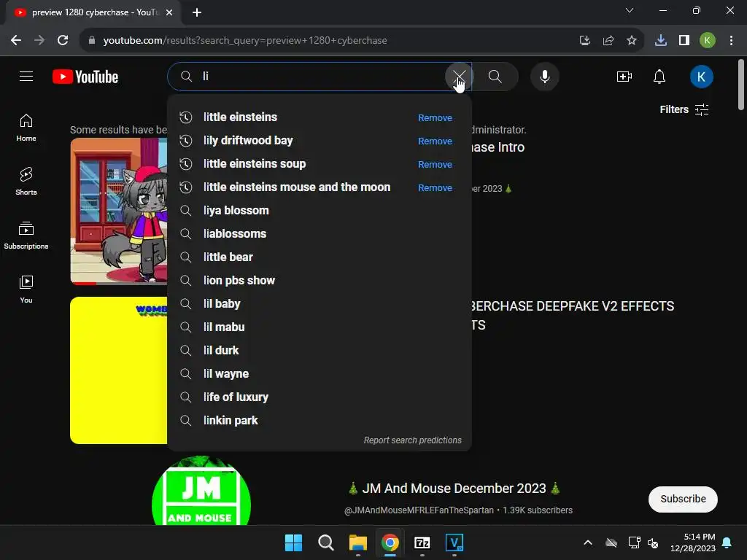Image resolution: width=747 pixels, height=560 pixels.
Task: Close the 'preview 1280 cyberchase' tab
Action: click(169, 12)
